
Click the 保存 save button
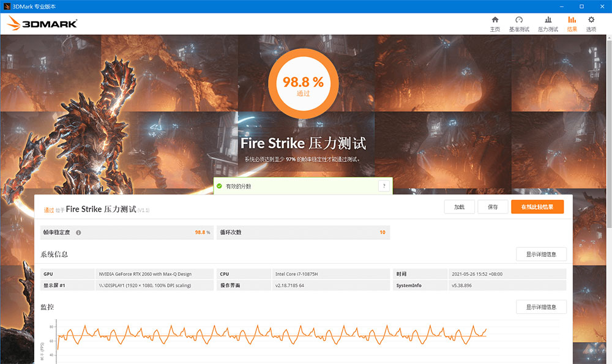pos(493,207)
